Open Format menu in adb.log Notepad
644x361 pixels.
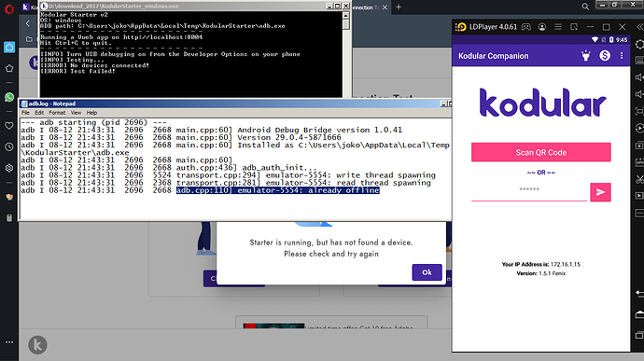[x=57, y=113]
